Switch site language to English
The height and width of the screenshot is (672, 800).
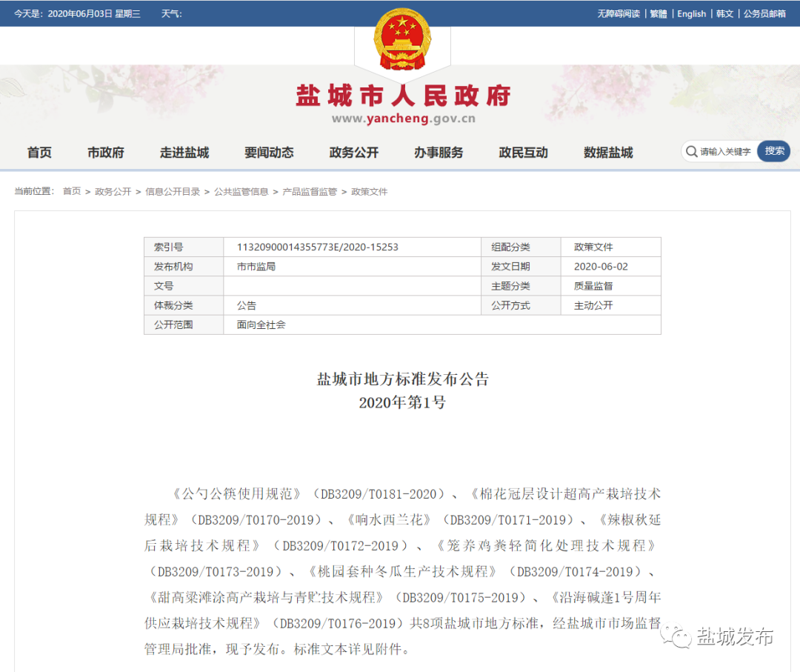point(691,13)
